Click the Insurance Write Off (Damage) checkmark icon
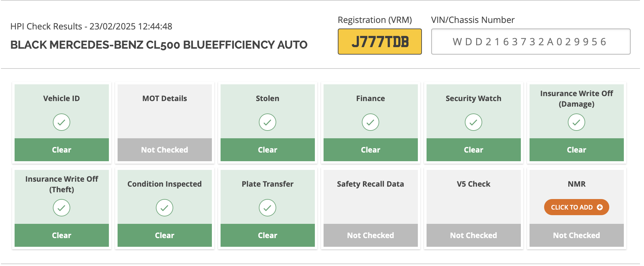The height and width of the screenshot is (266, 644). [576, 122]
